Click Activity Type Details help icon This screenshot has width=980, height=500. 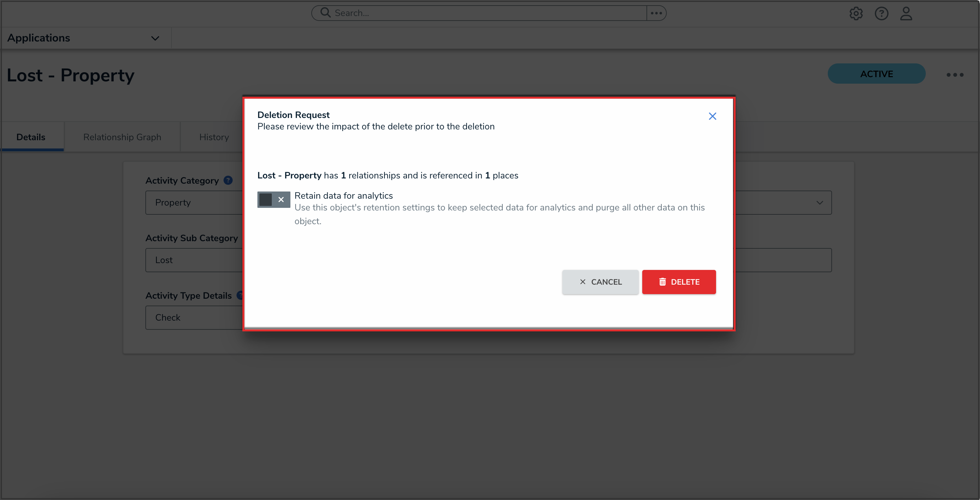[240, 295]
